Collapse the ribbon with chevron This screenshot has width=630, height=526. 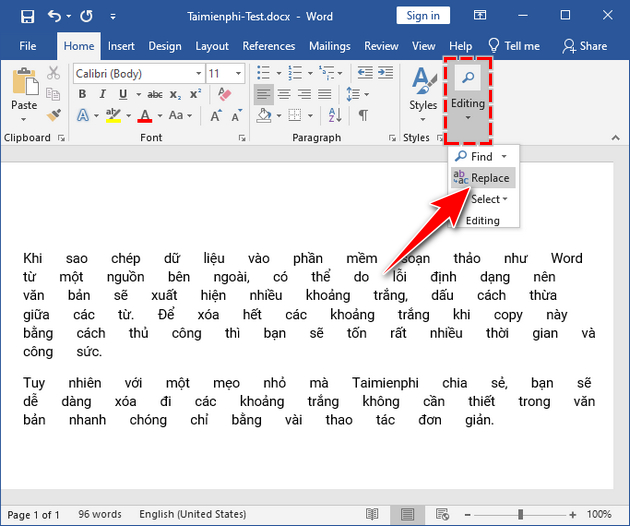[616, 138]
